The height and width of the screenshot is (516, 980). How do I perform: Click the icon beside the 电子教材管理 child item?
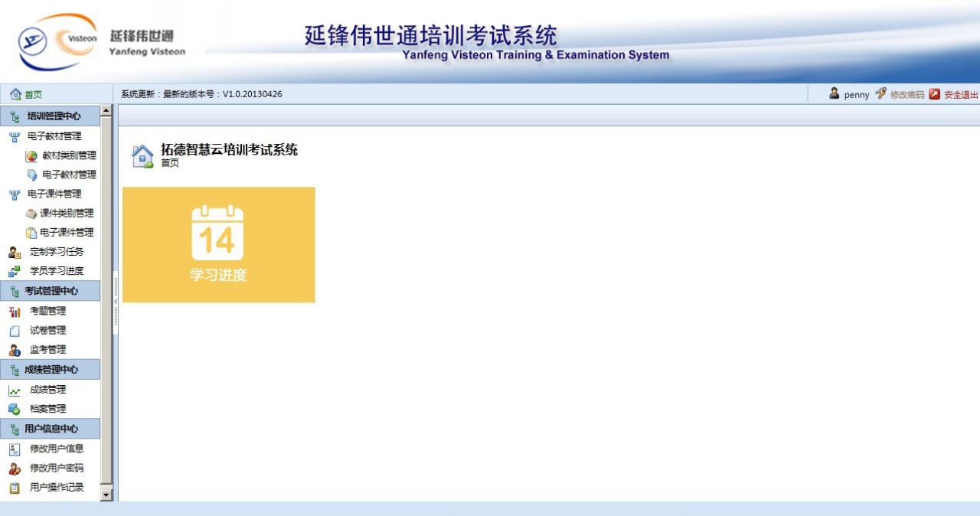tap(31, 175)
